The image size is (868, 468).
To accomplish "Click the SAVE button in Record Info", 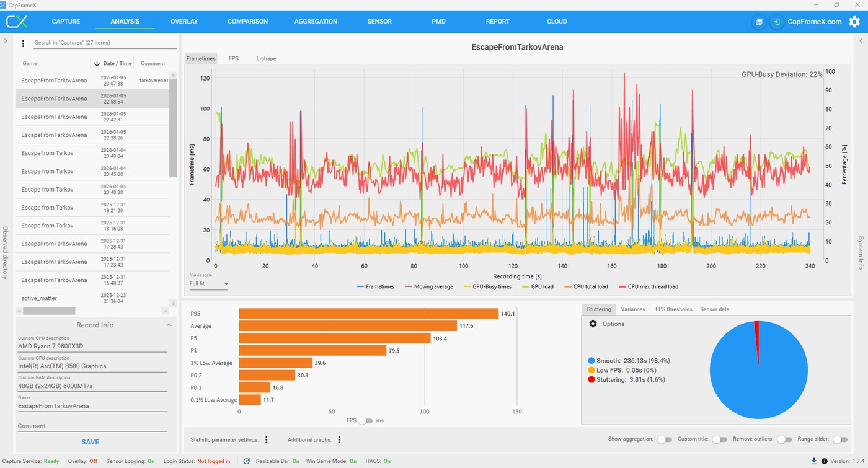I will [x=91, y=442].
